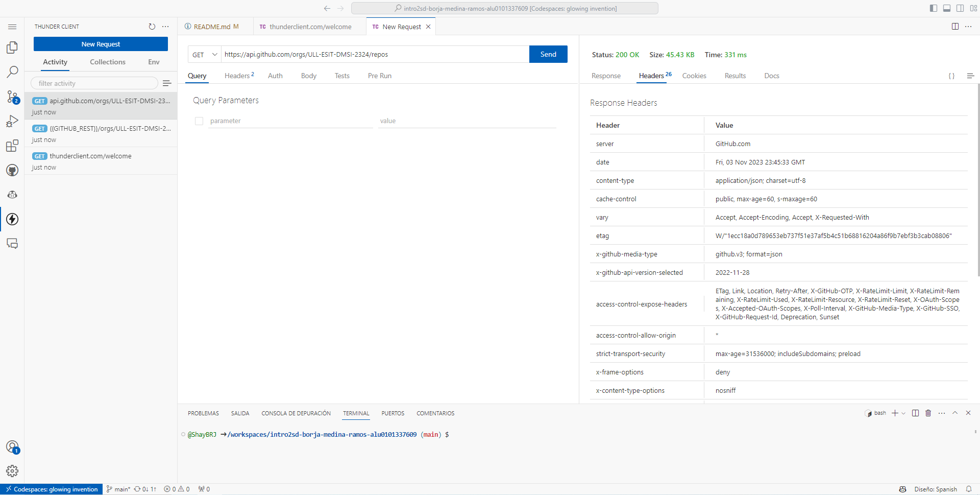Open the Run and Debug view
The image size is (980, 495).
[12, 121]
